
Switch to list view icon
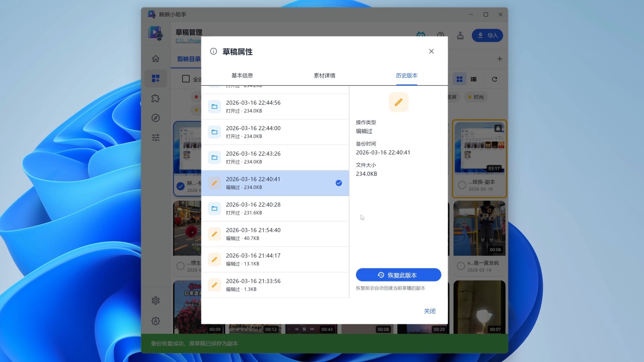(x=474, y=79)
